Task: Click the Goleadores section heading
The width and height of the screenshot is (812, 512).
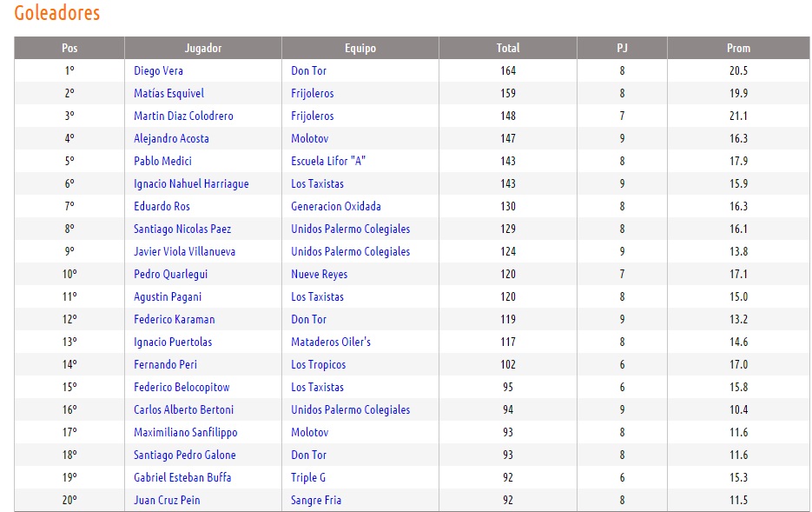Action: pos(57,13)
